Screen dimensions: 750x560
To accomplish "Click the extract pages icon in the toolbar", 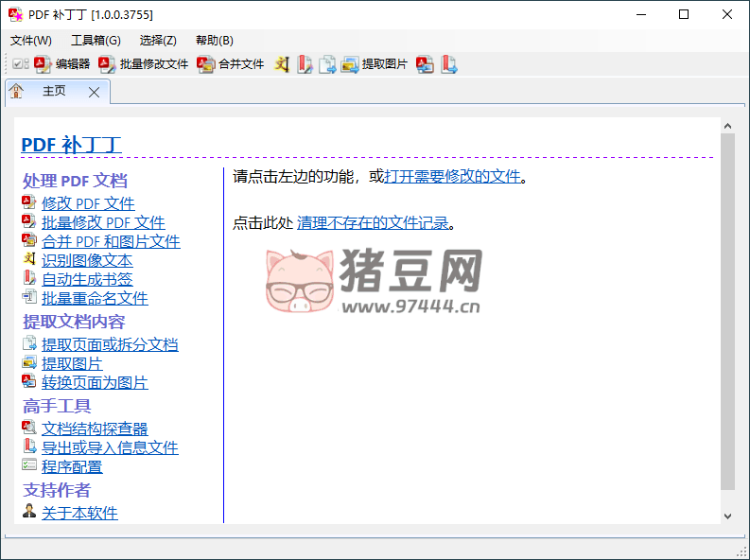I will tap(327, 64).
